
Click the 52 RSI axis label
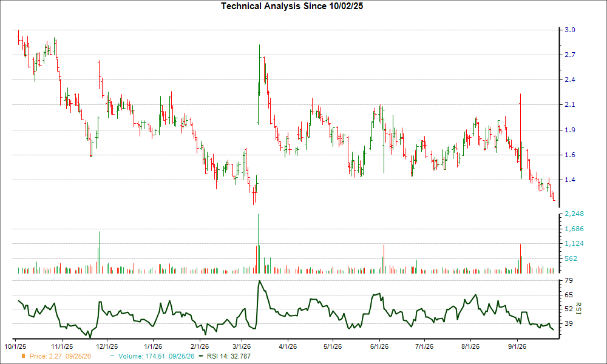(x=569, y=309)
